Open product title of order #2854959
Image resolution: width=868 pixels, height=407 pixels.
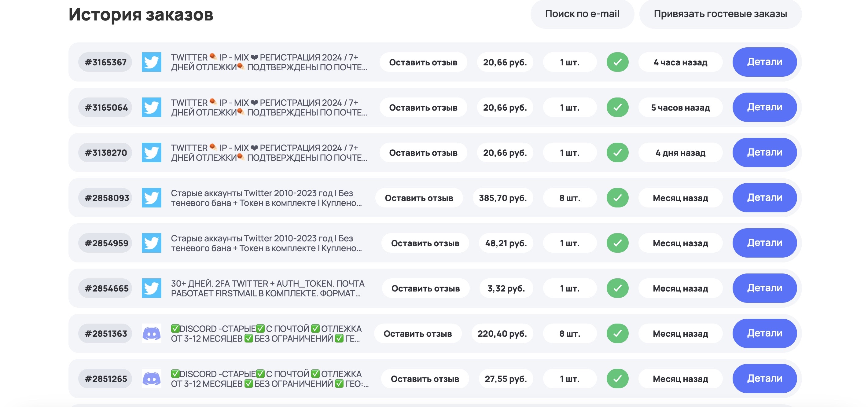[x=266, y=243]
